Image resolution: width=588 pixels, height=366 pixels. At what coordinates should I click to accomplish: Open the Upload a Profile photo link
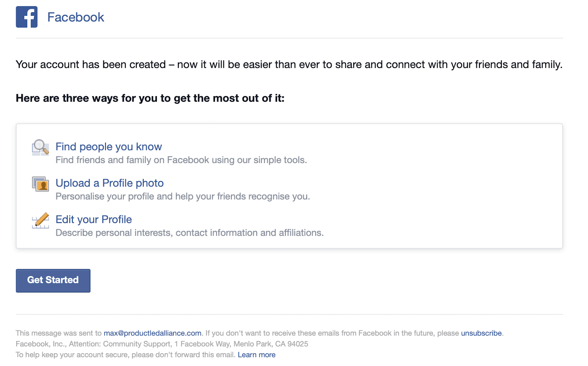109,183
